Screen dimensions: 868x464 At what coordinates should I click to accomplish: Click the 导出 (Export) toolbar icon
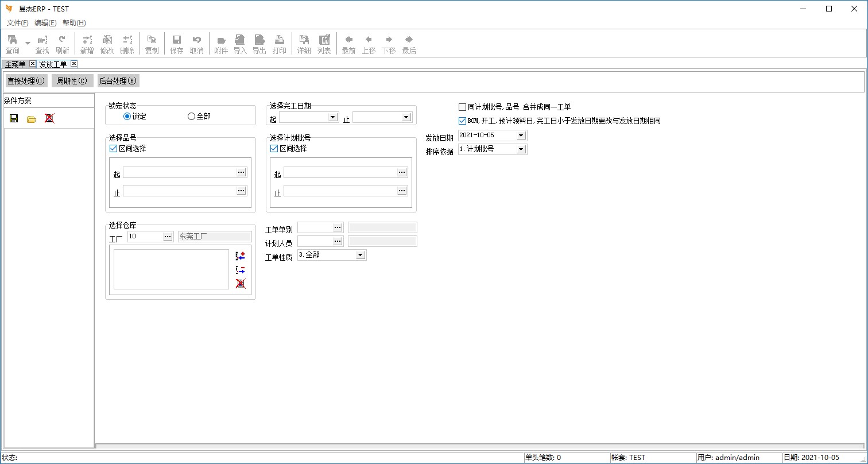[x=259, y=44]
